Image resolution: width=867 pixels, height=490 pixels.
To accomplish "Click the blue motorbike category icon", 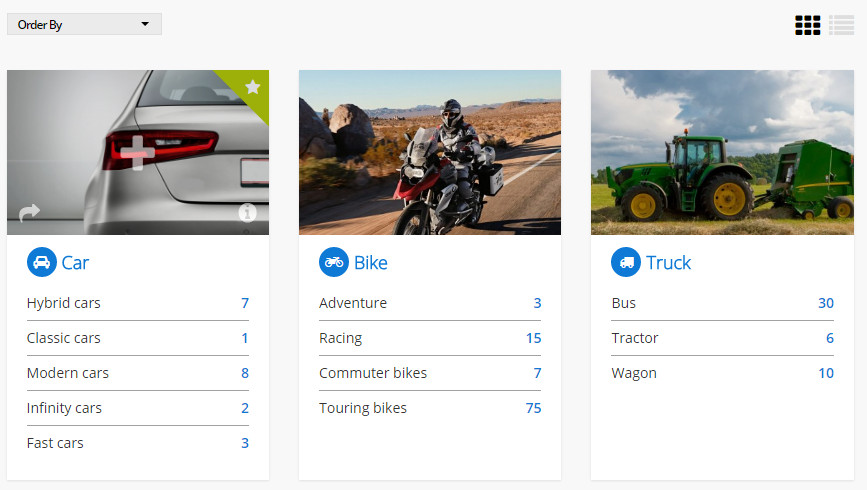I will [x=334, y=262].
